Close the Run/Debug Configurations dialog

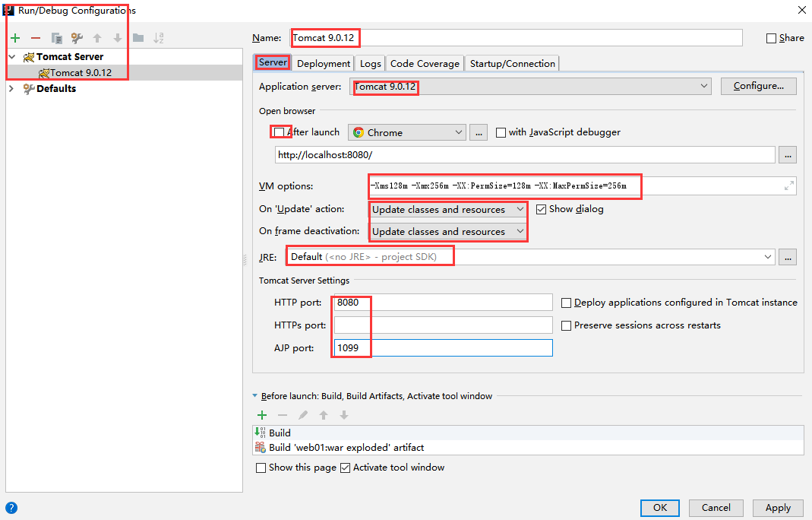pos(801,10)
